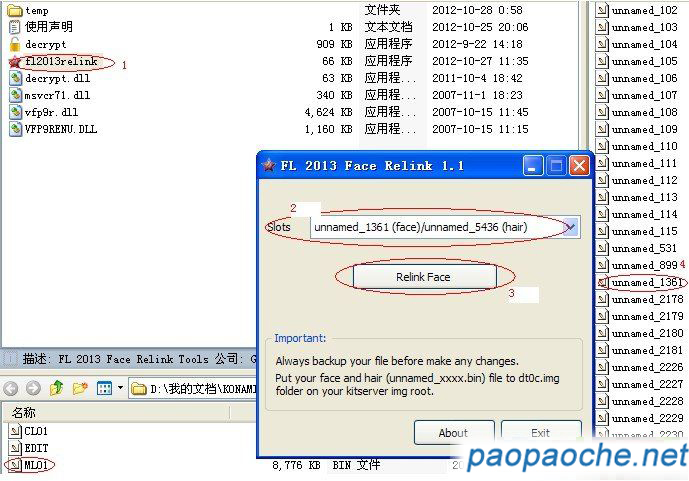Click the Up folder icon
This screenshot has width=689, height=481.
pyautogui.click(x=56, y=388)
